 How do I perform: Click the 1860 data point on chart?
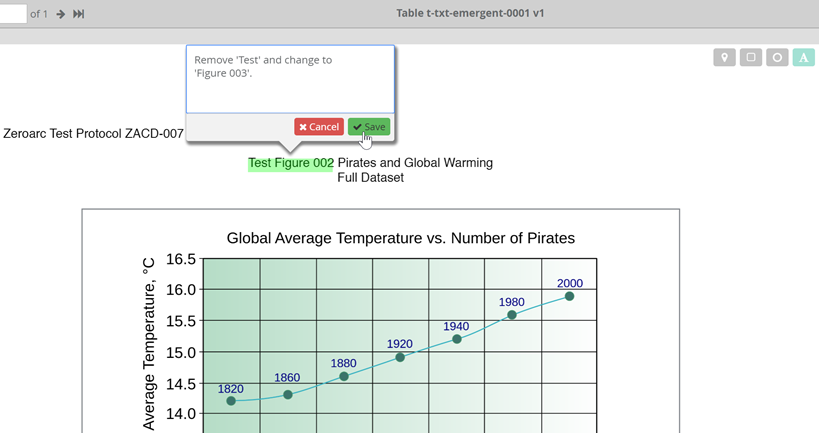(288, 395)
